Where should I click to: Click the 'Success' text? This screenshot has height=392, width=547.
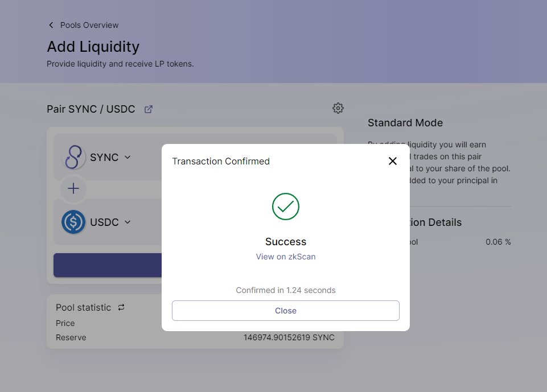tap(285, 241)
